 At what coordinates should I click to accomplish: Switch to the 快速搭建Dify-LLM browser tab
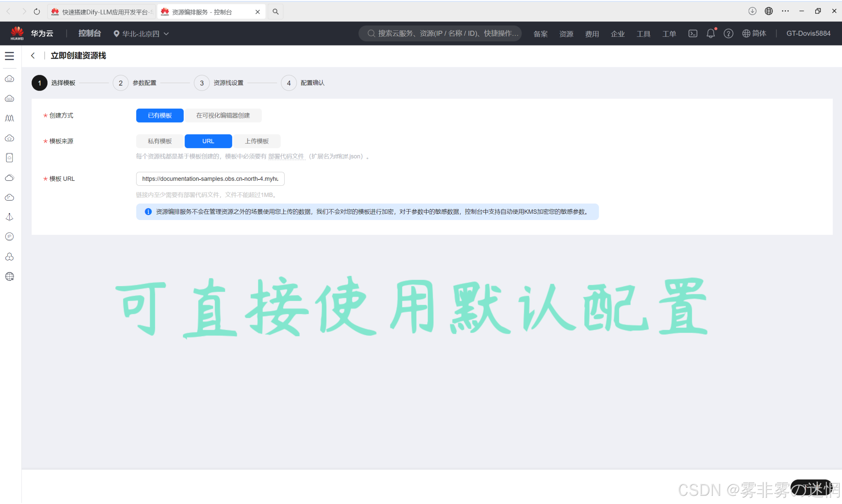click(x=102, y=12)
